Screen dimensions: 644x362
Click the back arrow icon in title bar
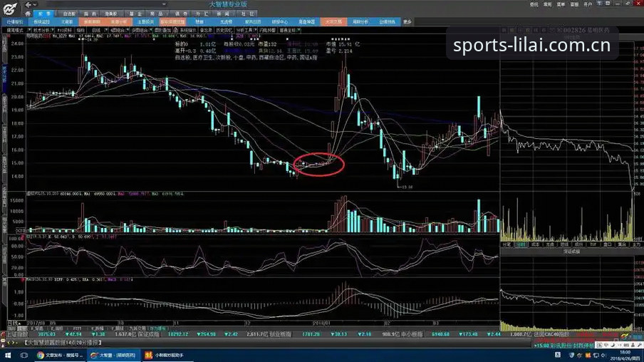click(28, 4)
